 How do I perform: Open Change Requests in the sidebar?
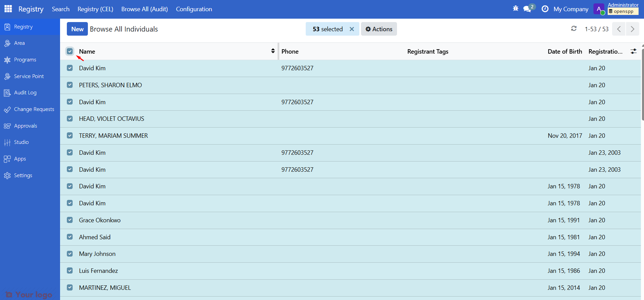pyautogui.click(x=34, y=109)
